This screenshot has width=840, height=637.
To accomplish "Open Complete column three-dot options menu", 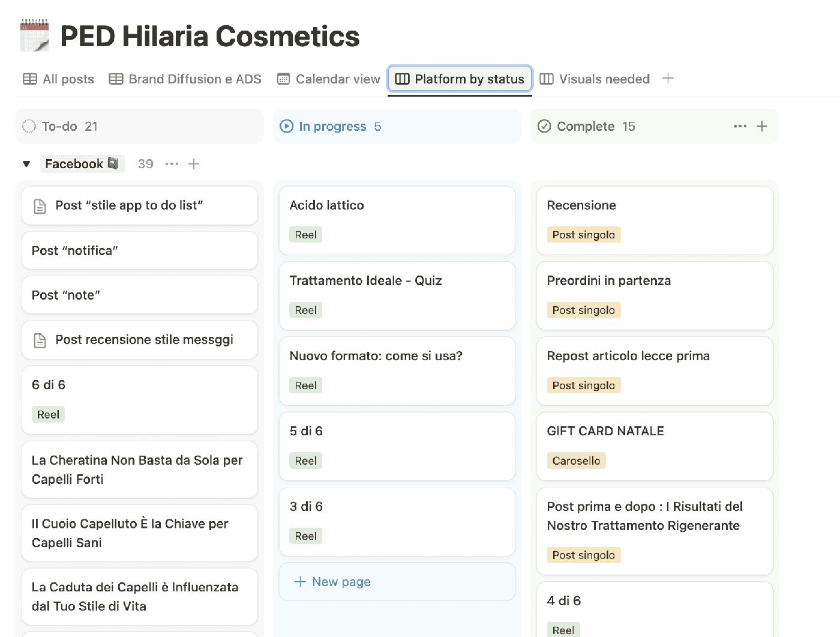I will coord(740,126).
